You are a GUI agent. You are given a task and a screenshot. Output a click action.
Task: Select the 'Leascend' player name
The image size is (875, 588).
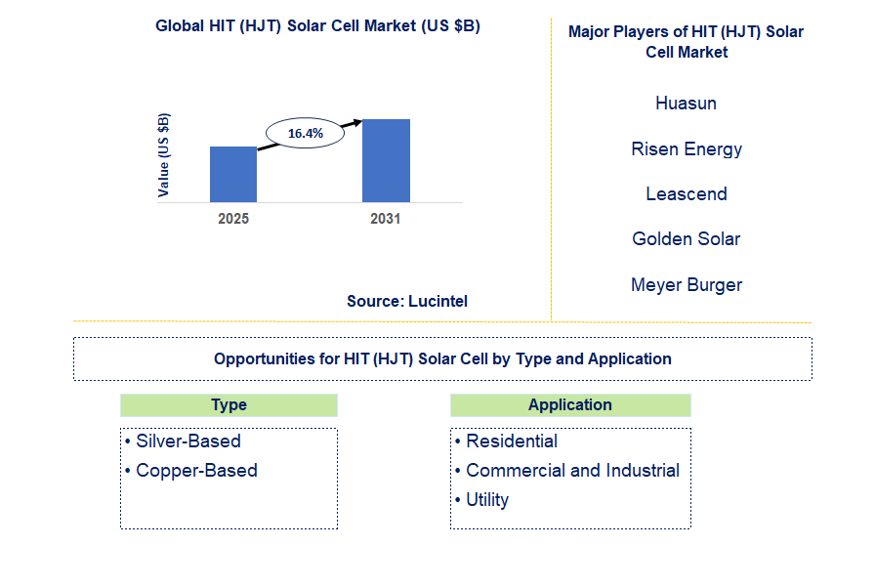point(687,194)
